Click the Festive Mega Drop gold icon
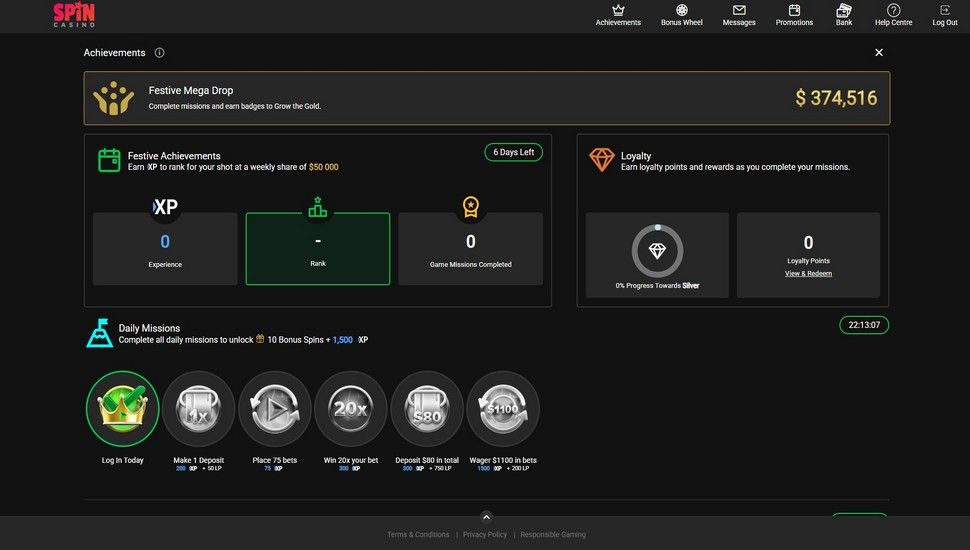 coord(113,98)
